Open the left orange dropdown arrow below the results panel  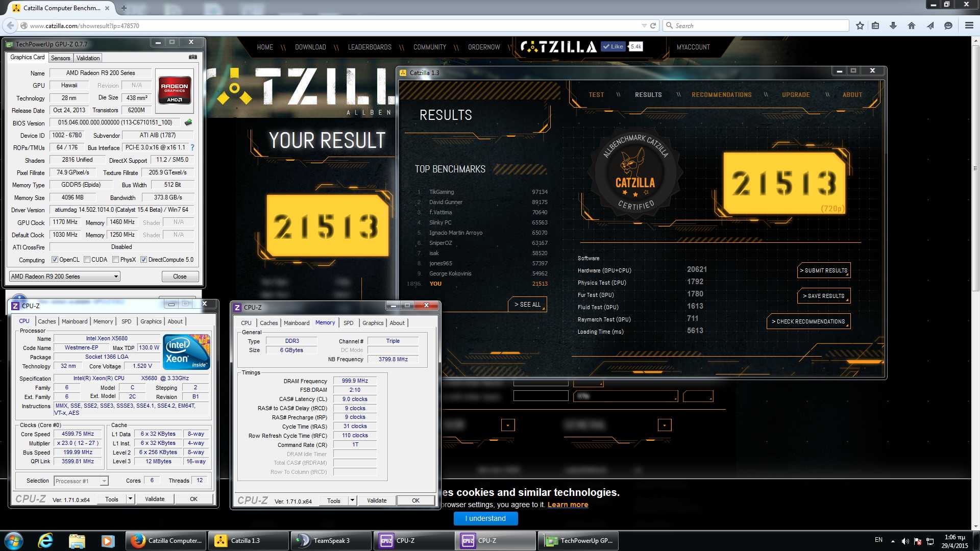508,425
